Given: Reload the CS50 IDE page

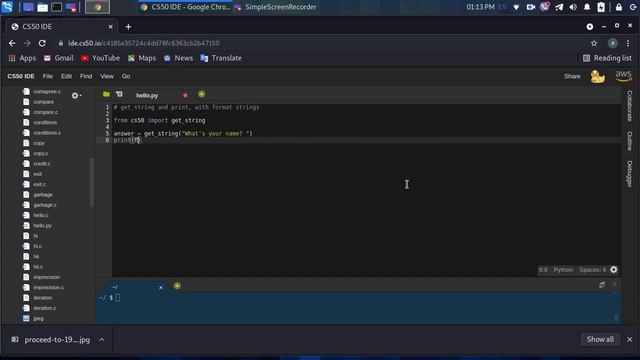Looking at the screenshot, I should (x=42, y=43).
